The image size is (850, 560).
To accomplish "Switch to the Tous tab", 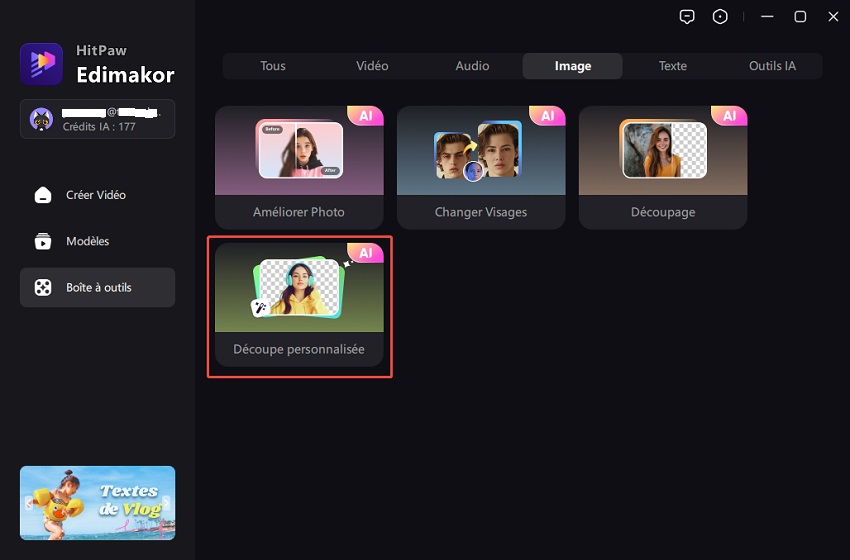I will coord(273,66).
